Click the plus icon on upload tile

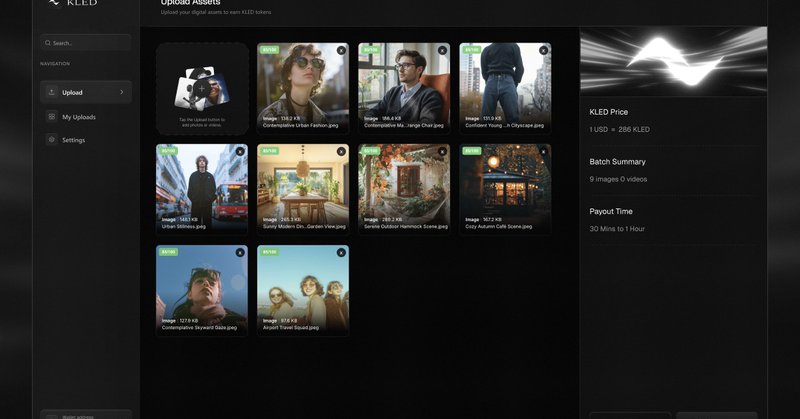click(202, 88)
